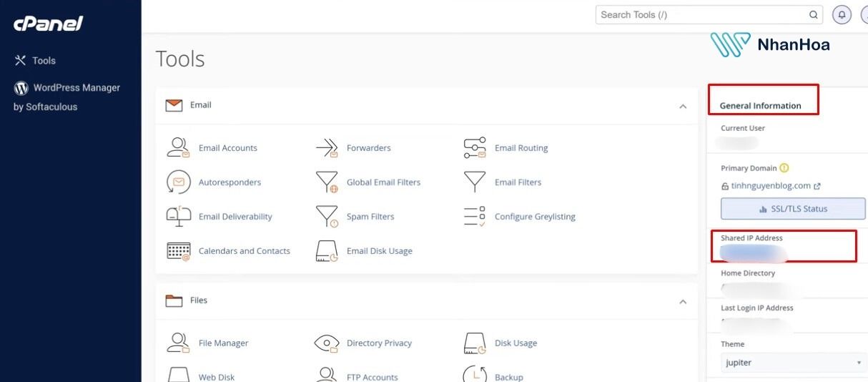Image resolution: width=868 pixels, height=382 pixels.
Task: Click the Web Disk icon
Action: coord(178,375)
